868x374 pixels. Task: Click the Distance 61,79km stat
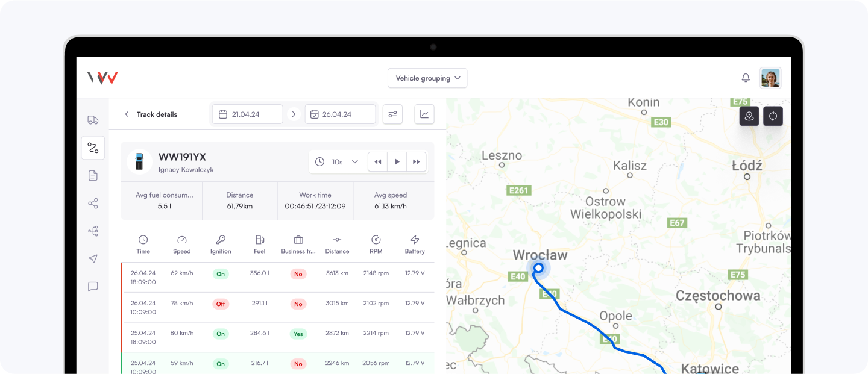coord(240,201)
